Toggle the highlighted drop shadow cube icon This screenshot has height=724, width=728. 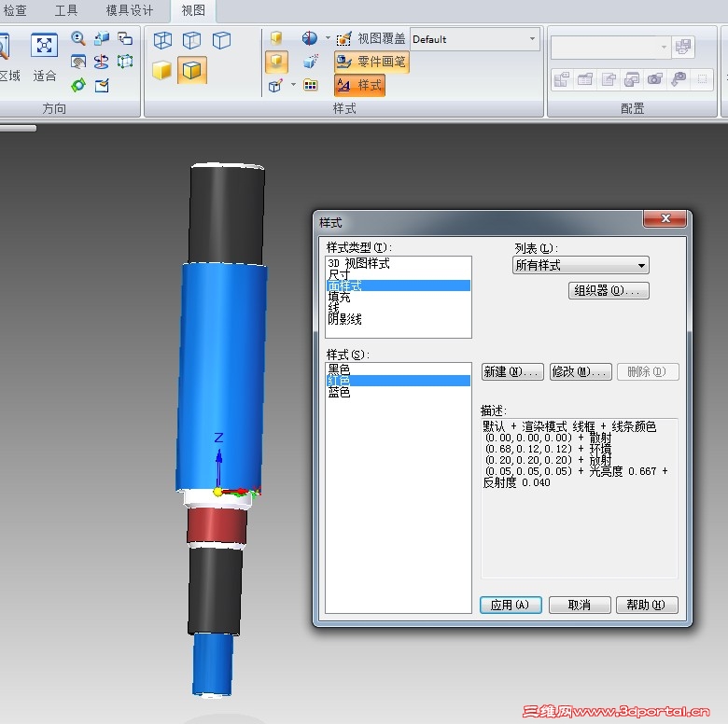point(276,62)
